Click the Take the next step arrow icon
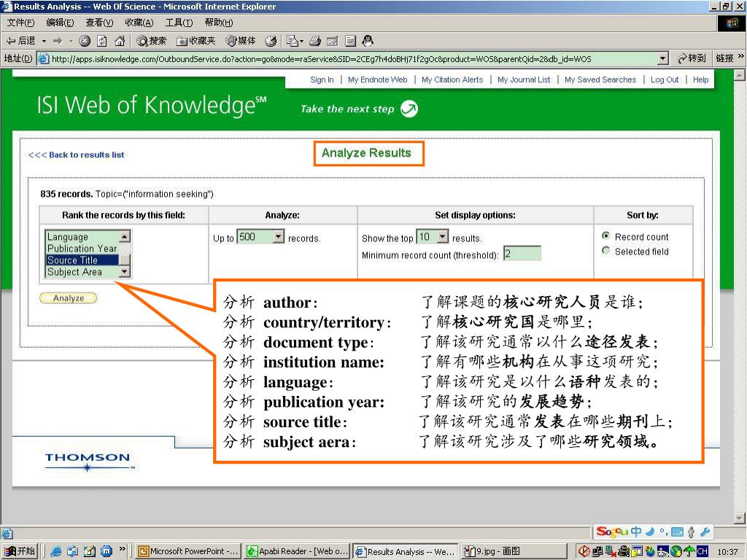 pyautogui.click(x=409, y=109)
